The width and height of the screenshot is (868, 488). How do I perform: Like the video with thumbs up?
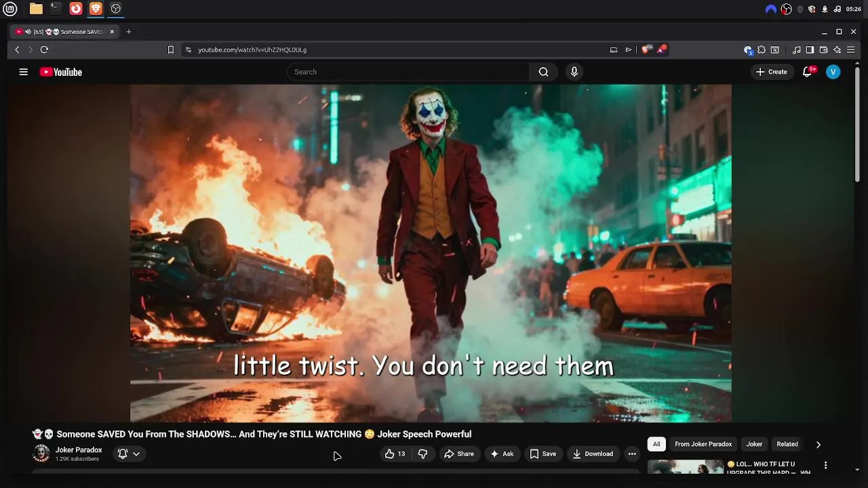(x=395, y=454)
